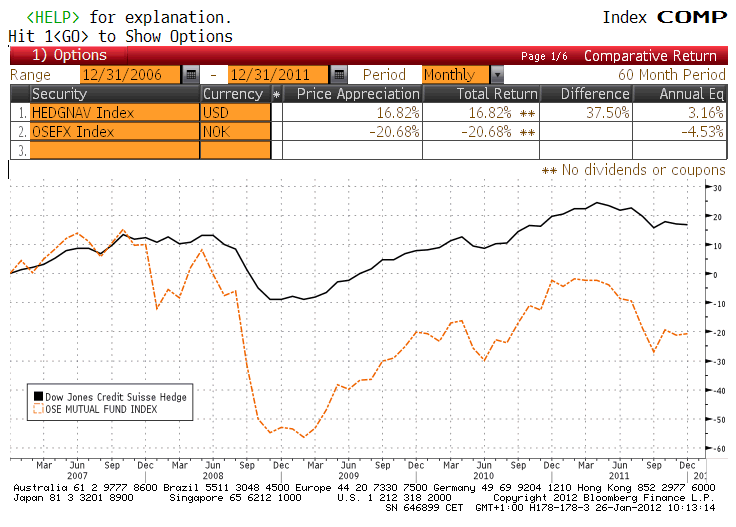Open the end date calendar picker
Viewport: 736px width, 527px height.
point(338,75)
